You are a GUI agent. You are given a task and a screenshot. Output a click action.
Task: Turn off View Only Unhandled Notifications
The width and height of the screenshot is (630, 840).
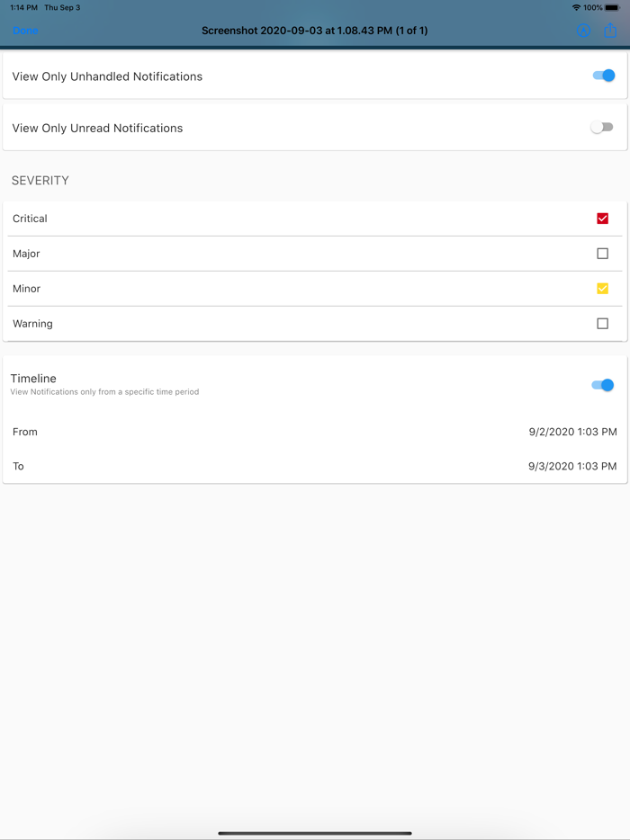[x=603, y=76]
